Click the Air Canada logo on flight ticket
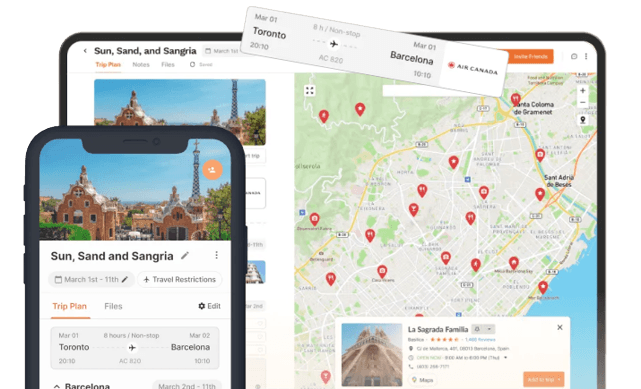 [473, 68]
